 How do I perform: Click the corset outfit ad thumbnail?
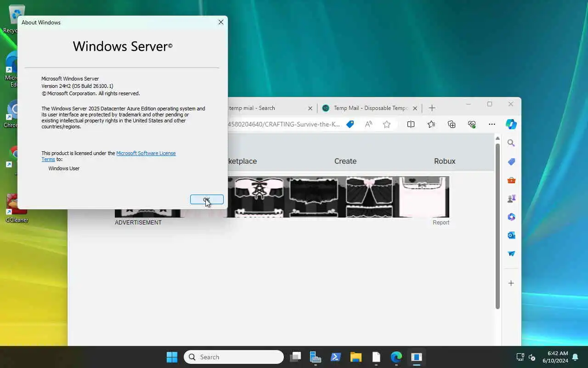pos(259,197)
